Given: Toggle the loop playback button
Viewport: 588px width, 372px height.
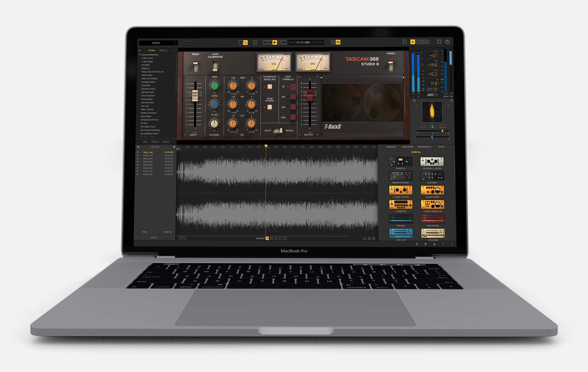Looking at the screenshot, I should 279,42.
